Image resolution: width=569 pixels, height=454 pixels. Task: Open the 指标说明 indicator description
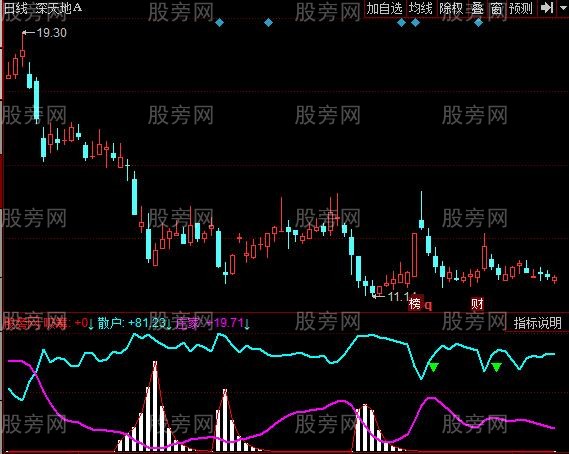pos(537,323)
